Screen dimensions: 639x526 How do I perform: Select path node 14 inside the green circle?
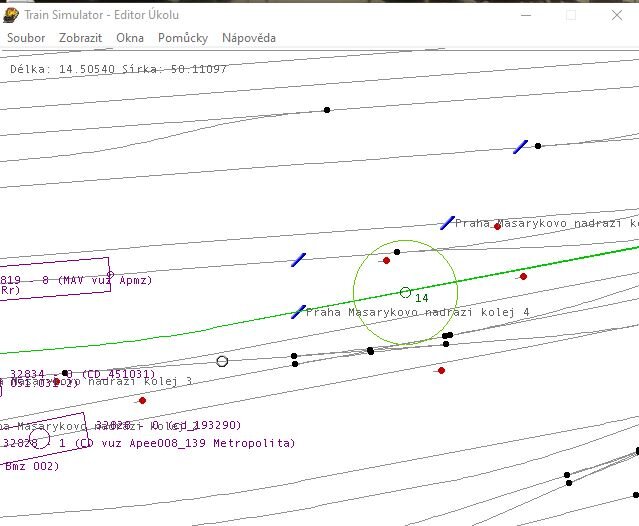405,292
